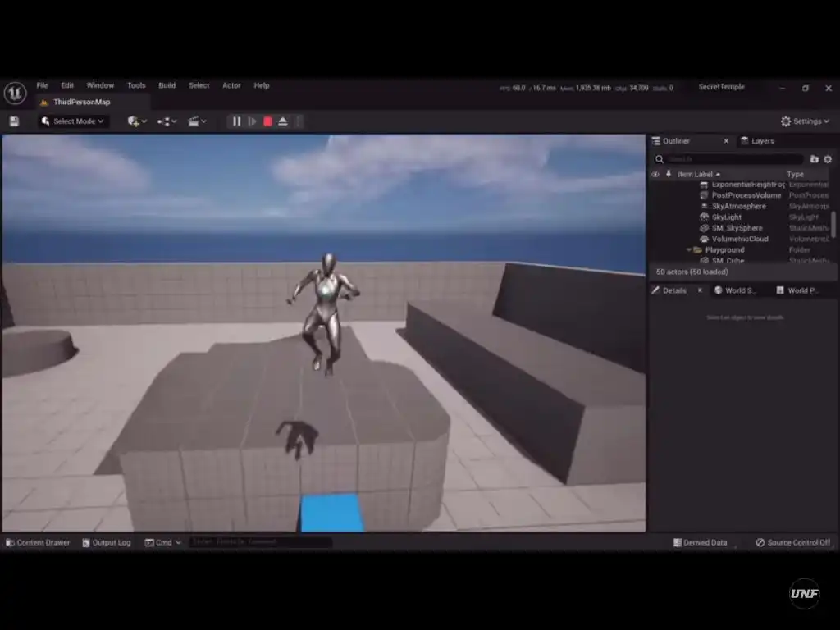840x630 pixels.
Task: Select SkyLight in the Outliner
Action: point(727,217)
